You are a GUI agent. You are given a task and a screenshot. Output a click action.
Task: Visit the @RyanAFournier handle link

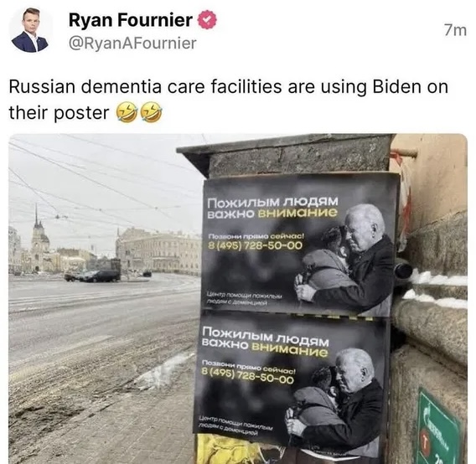[132, 43]
